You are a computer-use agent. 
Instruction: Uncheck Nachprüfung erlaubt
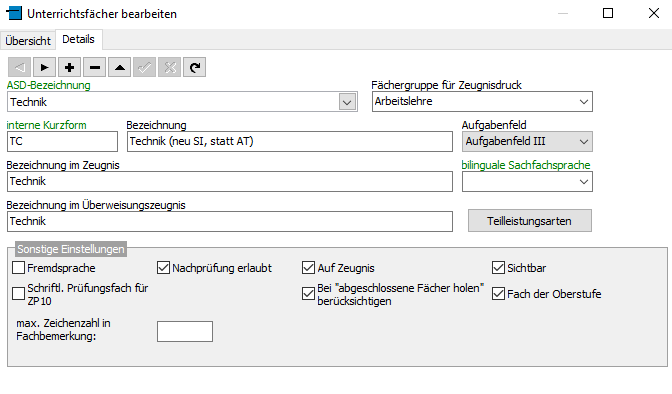point(163,268)
